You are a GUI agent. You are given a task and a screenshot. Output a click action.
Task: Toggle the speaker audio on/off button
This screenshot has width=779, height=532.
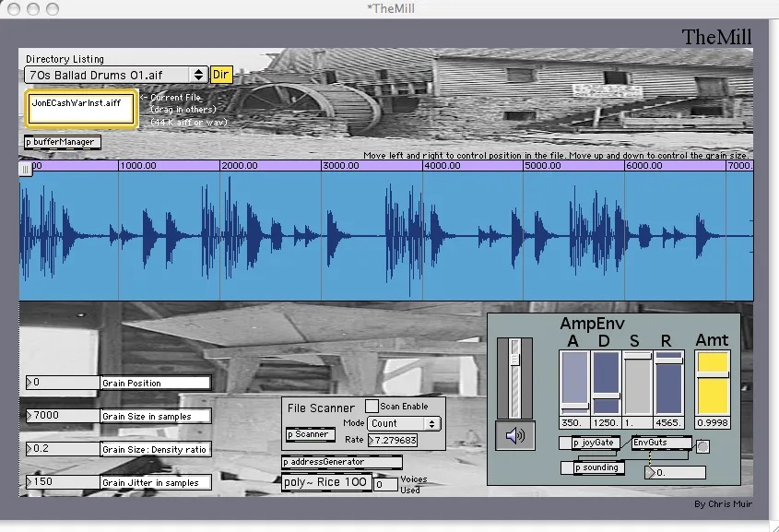click(x=515, y=435)
